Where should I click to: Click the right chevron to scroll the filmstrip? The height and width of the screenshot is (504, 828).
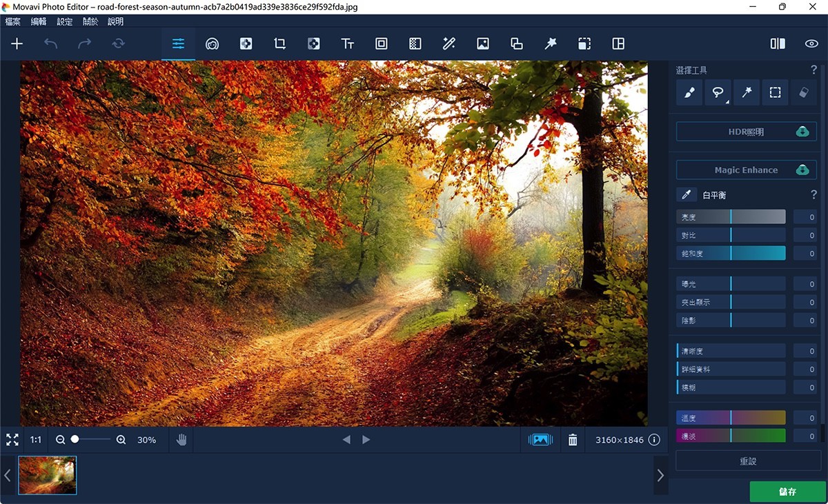pos(660,475)
